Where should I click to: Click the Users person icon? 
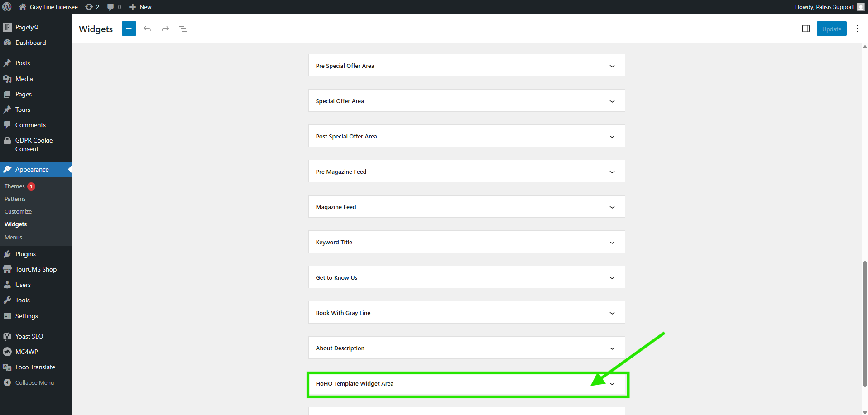7,285
